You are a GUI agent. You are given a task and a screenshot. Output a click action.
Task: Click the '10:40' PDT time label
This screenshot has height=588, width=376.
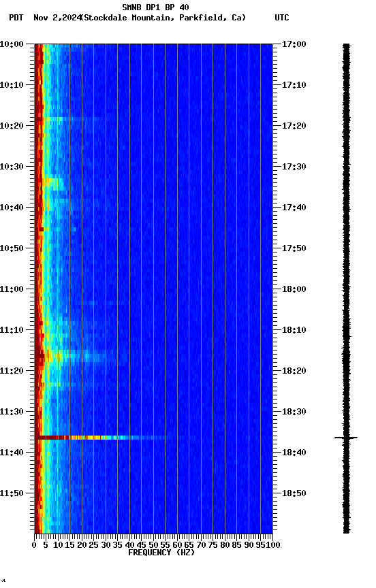pyautogui.click(x=12, y=208)
